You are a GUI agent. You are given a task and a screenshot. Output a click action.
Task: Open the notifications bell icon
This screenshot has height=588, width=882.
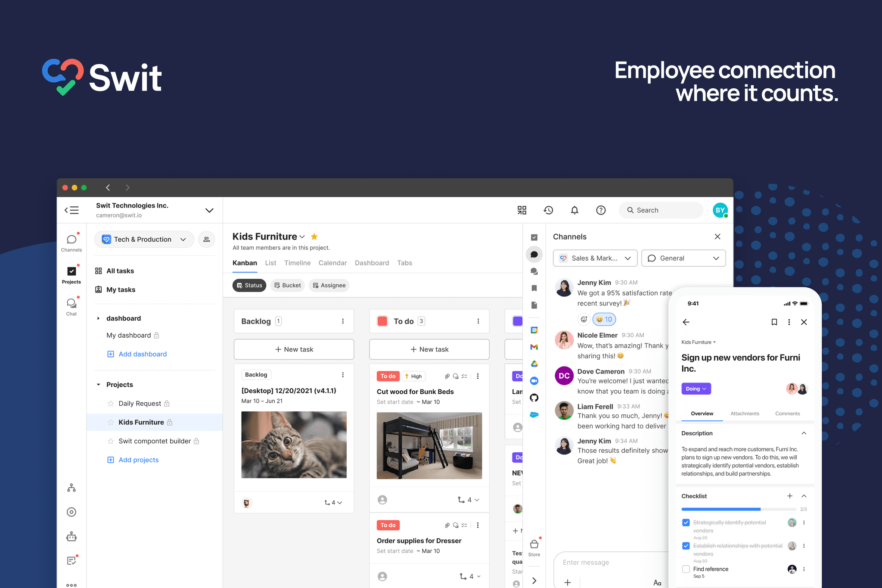575,210
